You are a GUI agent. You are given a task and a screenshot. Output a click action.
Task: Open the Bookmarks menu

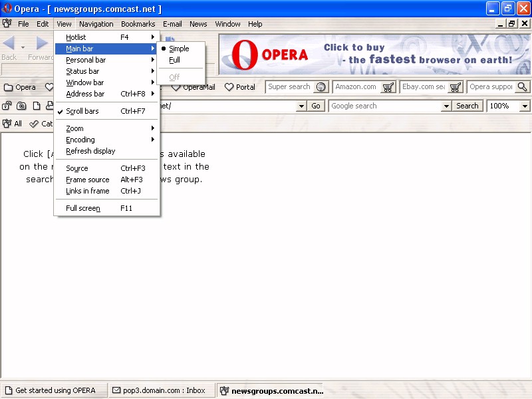[138, 24]
